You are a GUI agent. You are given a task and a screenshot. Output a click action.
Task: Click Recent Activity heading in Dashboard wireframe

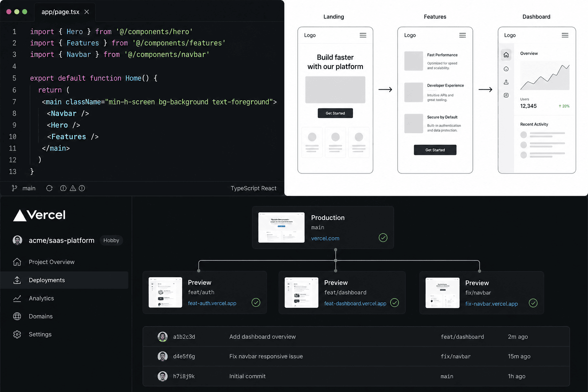pyautogui.click(x=534, y=124)
